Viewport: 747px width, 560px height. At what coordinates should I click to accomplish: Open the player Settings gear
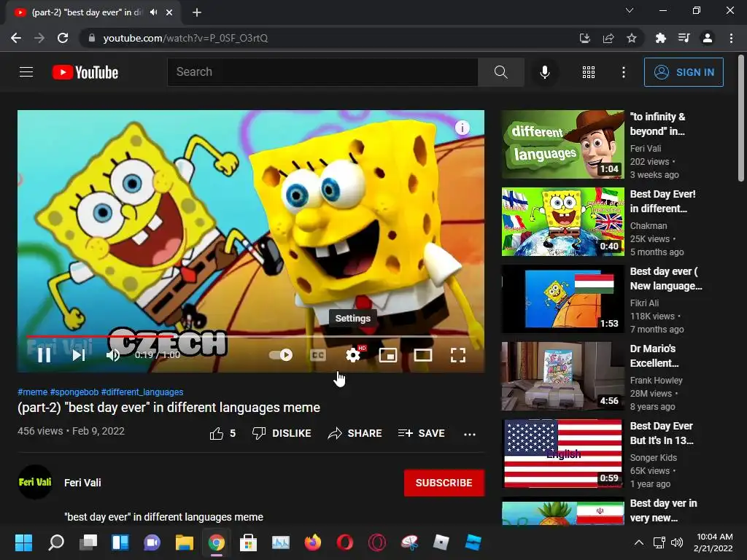coord(353,355)
